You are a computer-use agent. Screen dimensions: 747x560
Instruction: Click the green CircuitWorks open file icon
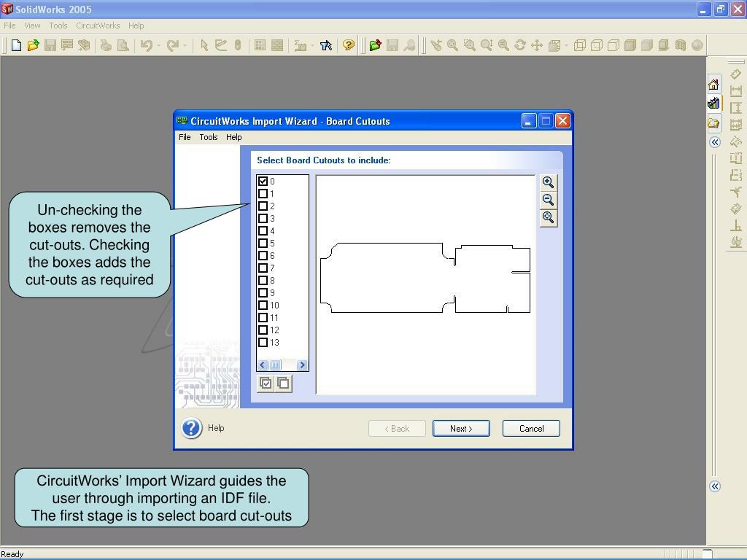[x=376, y=45]
